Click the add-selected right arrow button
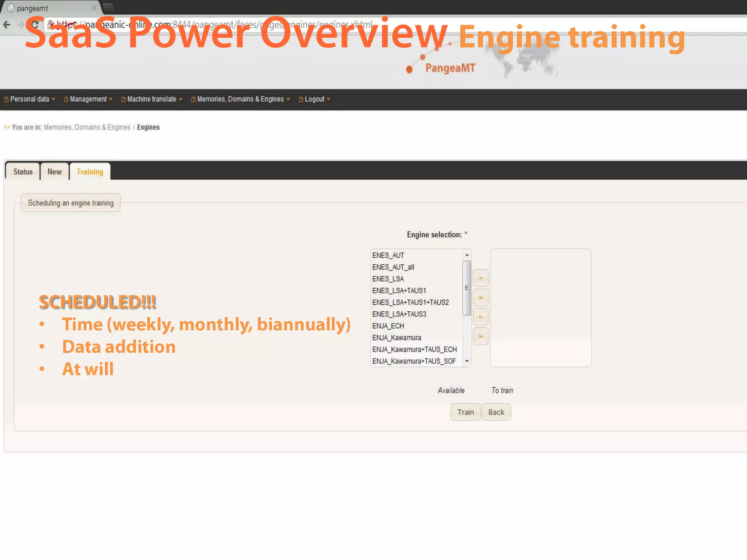The image size is (747, 560). (480, 279)
